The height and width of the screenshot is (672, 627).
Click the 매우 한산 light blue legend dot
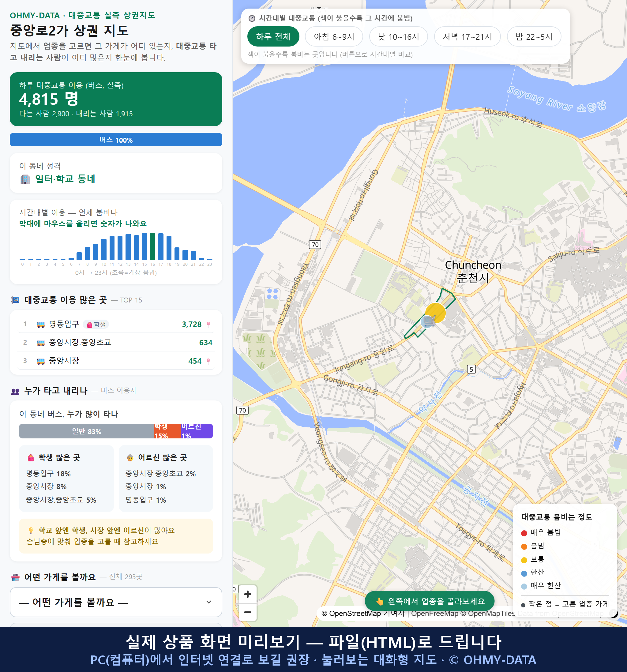click(x=524, y=587)
